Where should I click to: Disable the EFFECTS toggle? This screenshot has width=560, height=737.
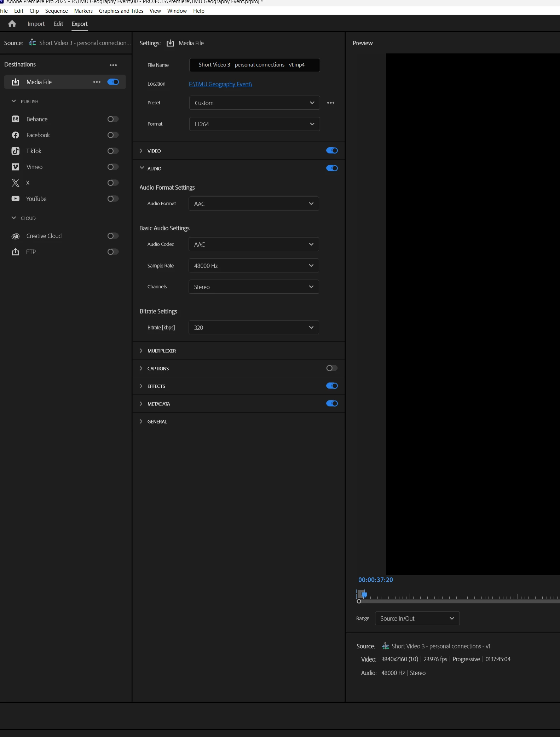[332, 386]
